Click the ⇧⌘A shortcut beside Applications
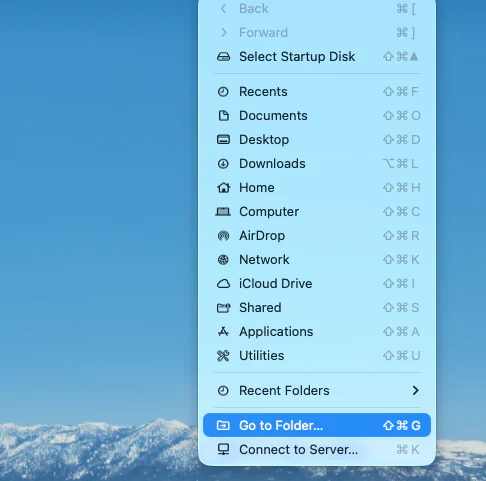 (401, 332)
